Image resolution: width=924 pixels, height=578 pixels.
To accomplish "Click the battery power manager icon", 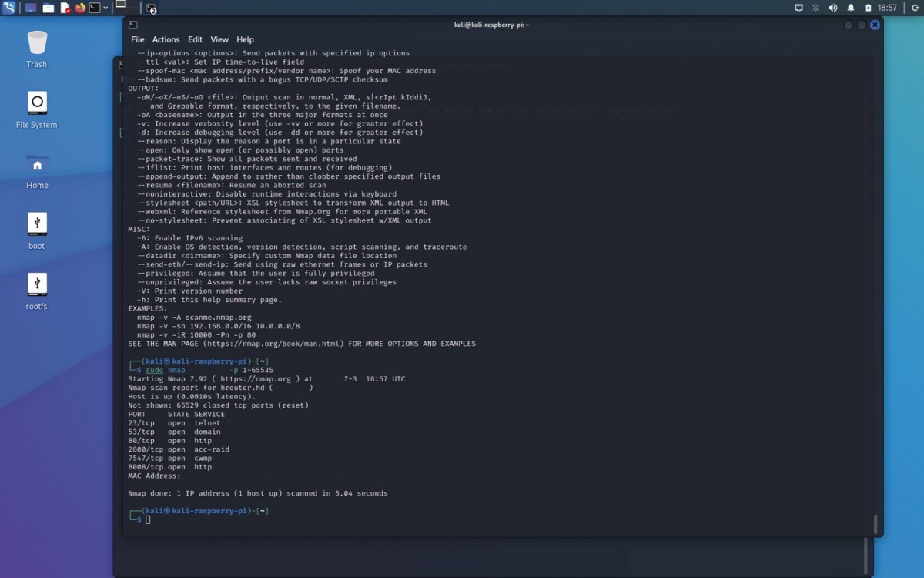I will coord(869,8).
